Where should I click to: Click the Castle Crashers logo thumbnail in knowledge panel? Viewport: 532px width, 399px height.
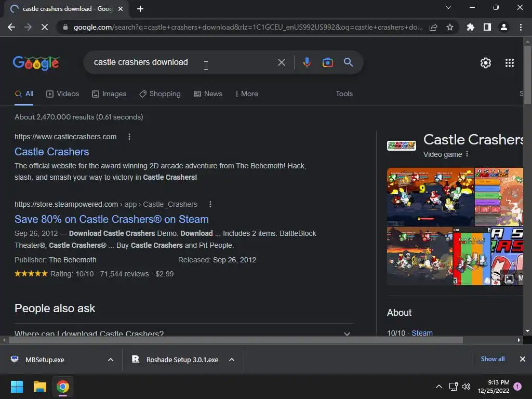pyautogui.click(x=402, y=145)
